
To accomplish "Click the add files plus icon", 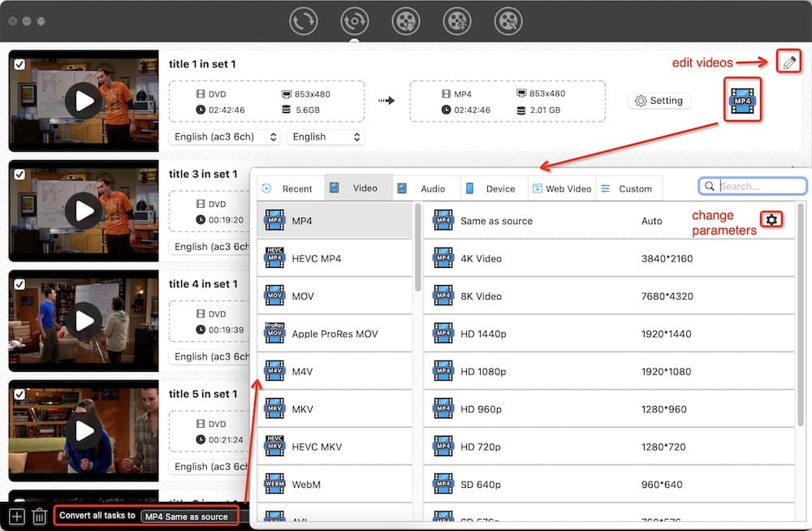I will (15, 515).
